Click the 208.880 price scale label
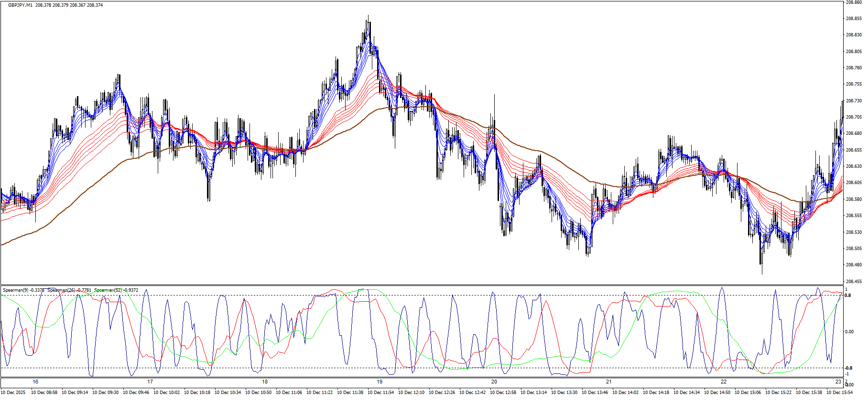 (x=854, y=2)
